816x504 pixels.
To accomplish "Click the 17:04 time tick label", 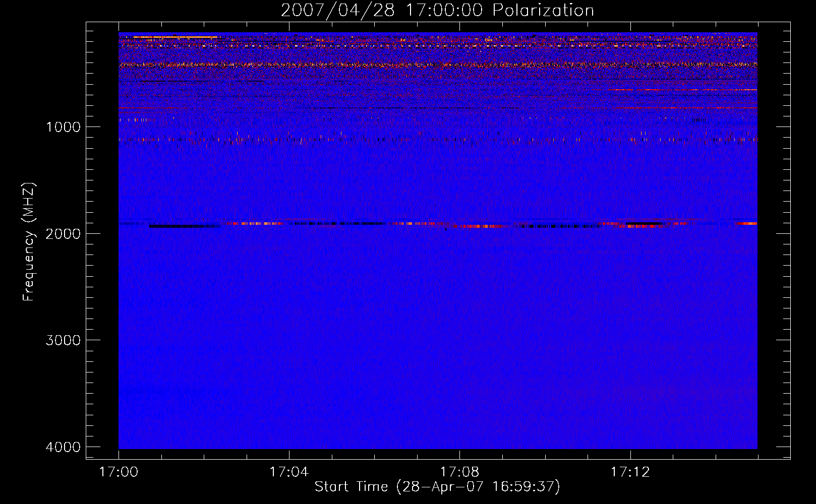I will pos(289,472).
